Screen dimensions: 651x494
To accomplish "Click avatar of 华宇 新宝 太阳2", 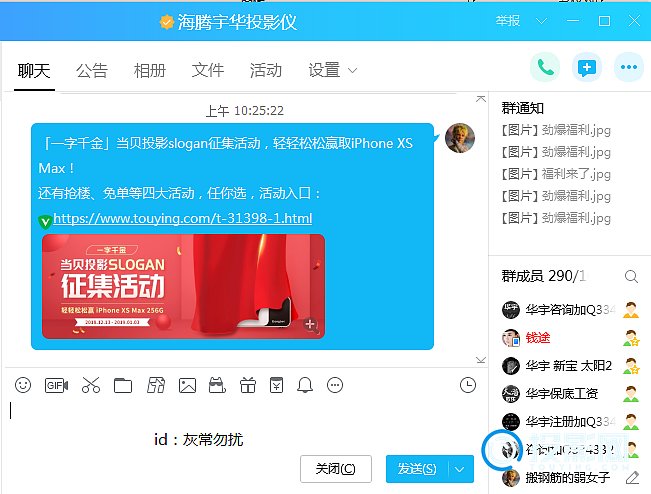I will pyautogui.click(x=511, y=366).
